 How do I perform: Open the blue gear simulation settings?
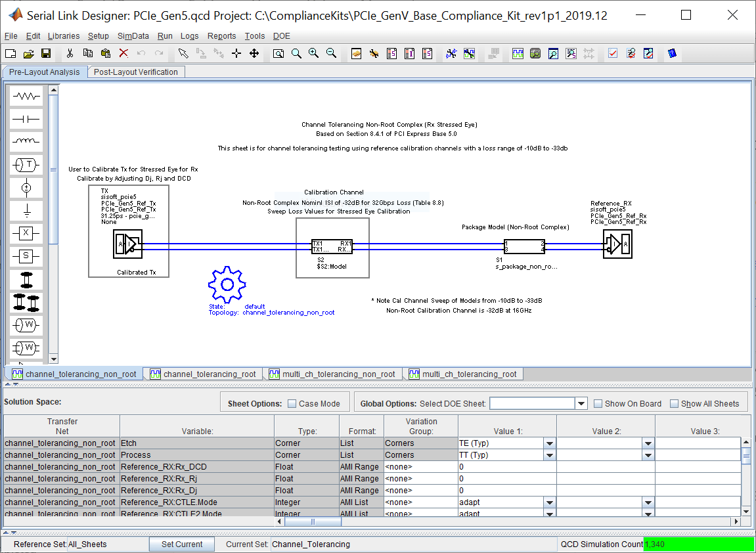pos(227,285)
